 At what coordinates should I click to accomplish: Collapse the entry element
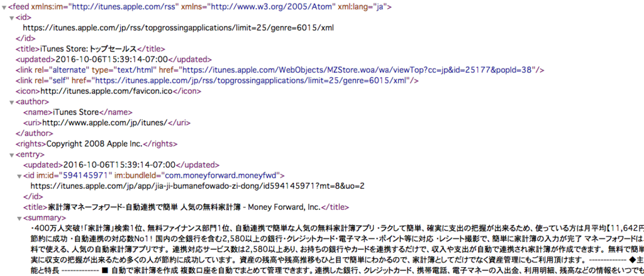point(11,155)
